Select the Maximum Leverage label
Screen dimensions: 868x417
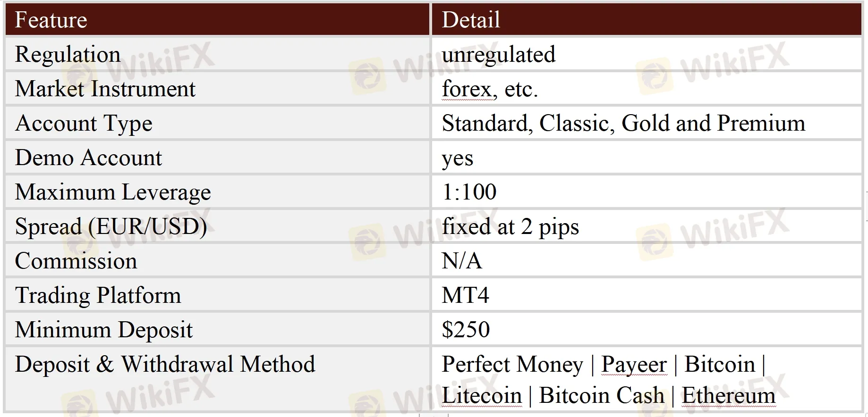113,192
